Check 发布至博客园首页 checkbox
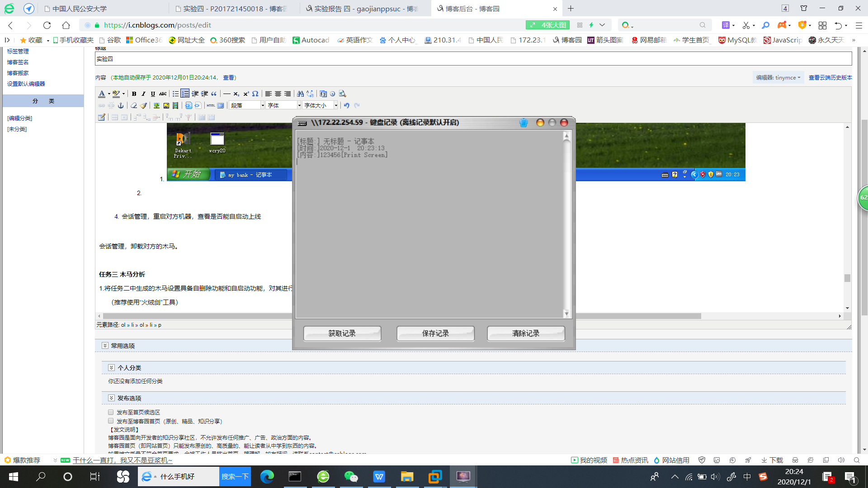This screenshot has width=868, height=488. 111,421
